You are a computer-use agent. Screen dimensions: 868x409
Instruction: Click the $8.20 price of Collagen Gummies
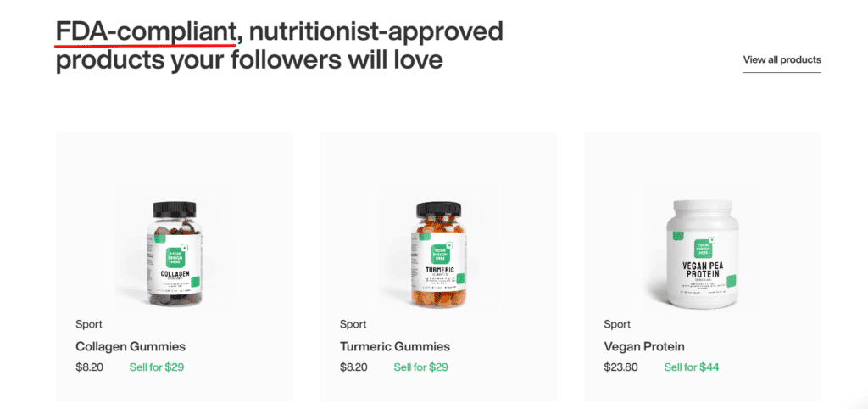pos(89,367)
